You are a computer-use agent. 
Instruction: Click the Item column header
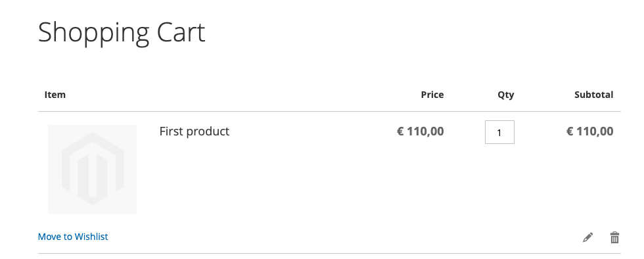coord(55,95)
